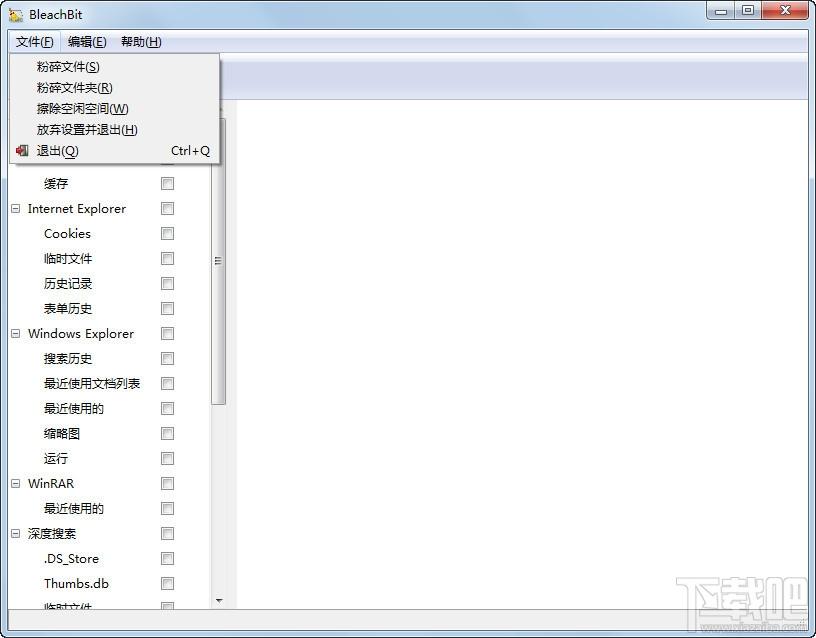Close the BleachBit window
The height and width of the screenshot is (638, 816).
tap(785, 11)
